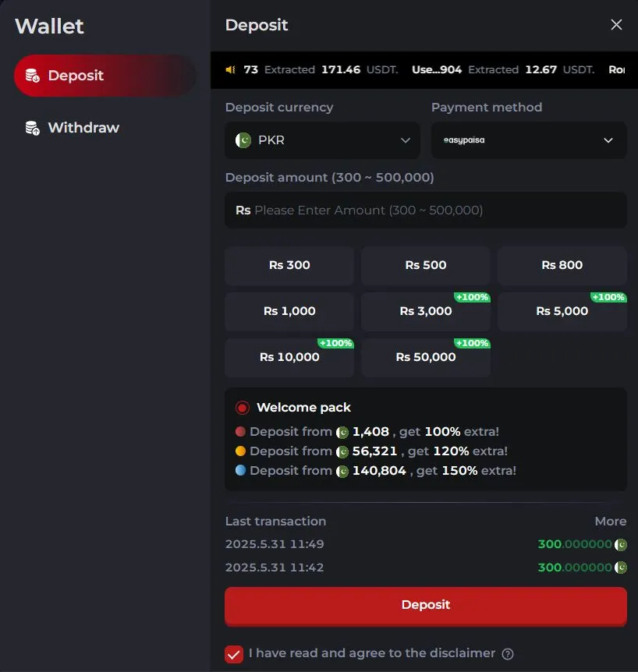The image size is (638, 672).
Task: Click the Withdraw coin stack icon
Action: coord(33,128)
